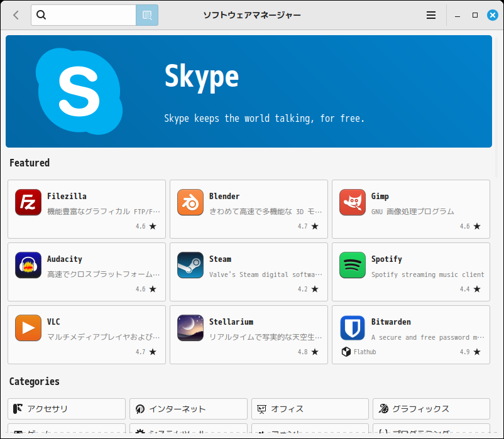Click the star beside Audacity's 4.6 rating

(x=153, y=289)
